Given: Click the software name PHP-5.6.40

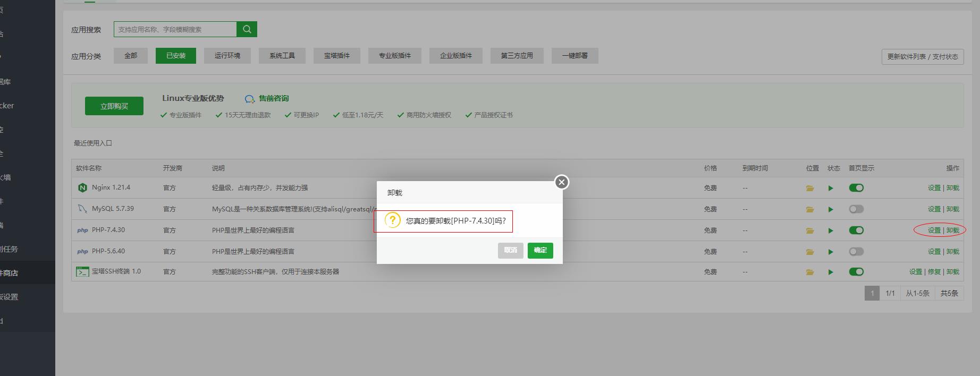Looking at the screenshot, I should [x=108, y=251].
